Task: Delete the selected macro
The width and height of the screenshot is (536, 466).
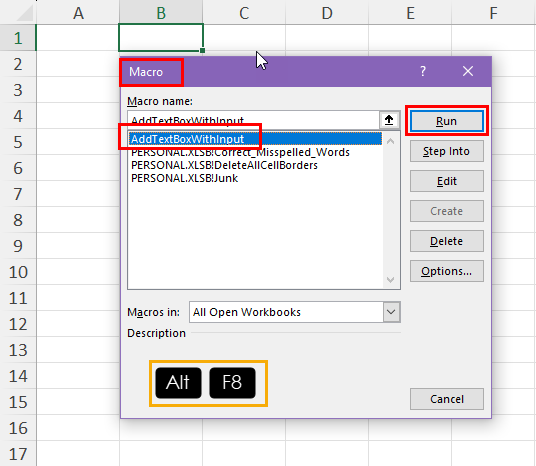Action: point(446,241)
